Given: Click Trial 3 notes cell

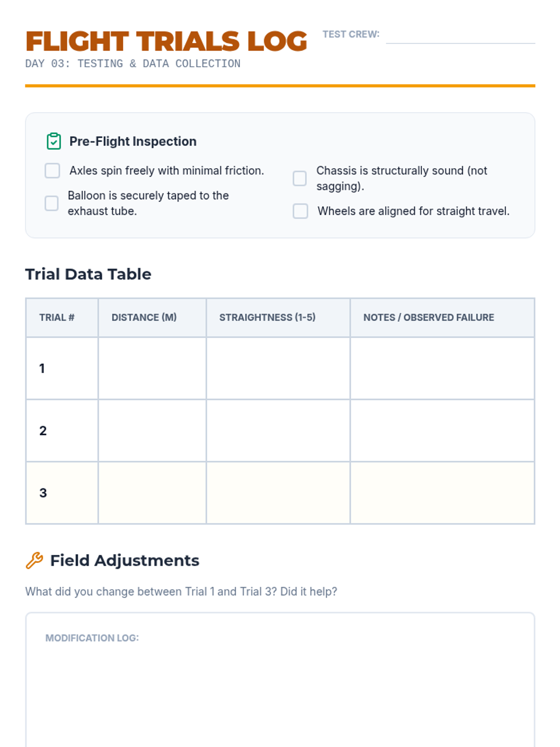Looking at the screenshot, I should pos(442,493).
